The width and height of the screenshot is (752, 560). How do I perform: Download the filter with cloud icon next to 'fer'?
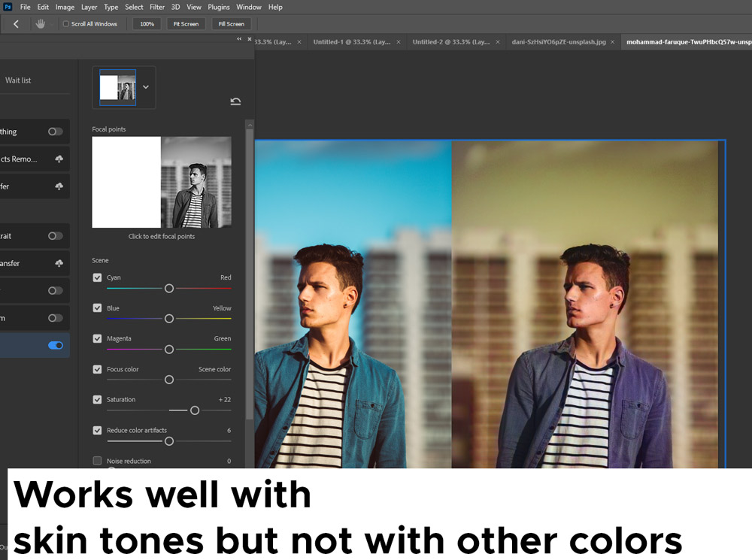pos(59,186)
